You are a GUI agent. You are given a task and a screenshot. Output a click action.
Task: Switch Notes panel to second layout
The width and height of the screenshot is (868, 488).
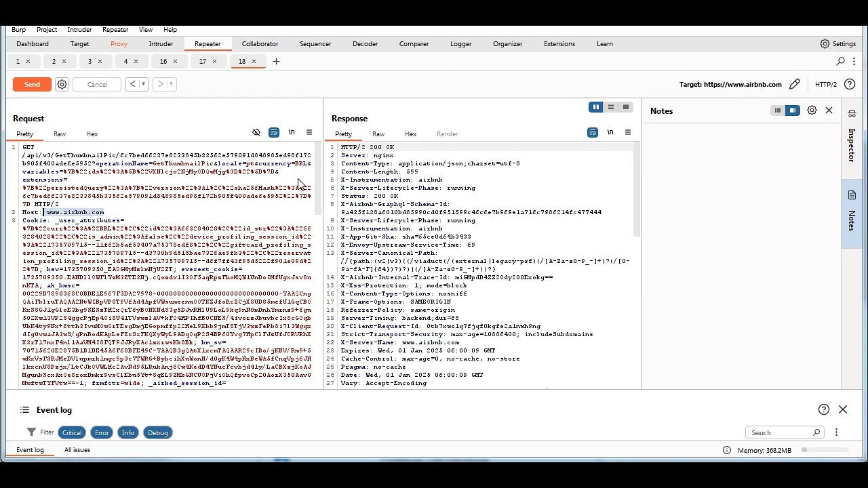(793, 110)
